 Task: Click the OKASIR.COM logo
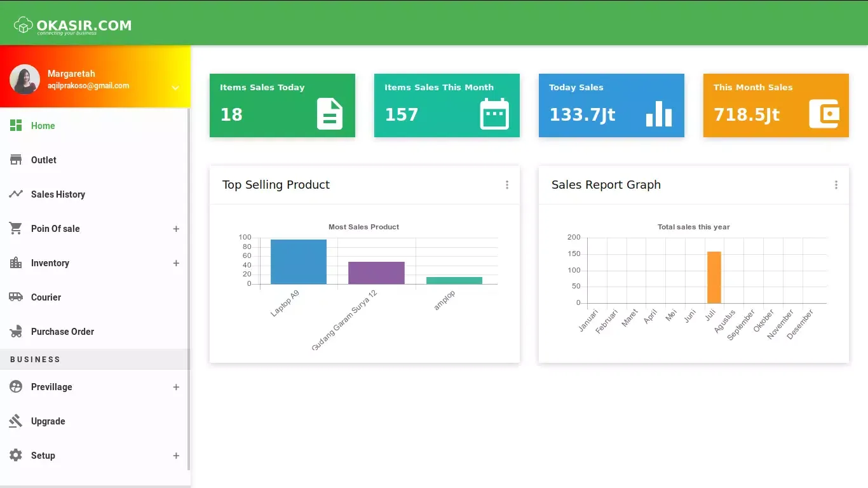72,25
